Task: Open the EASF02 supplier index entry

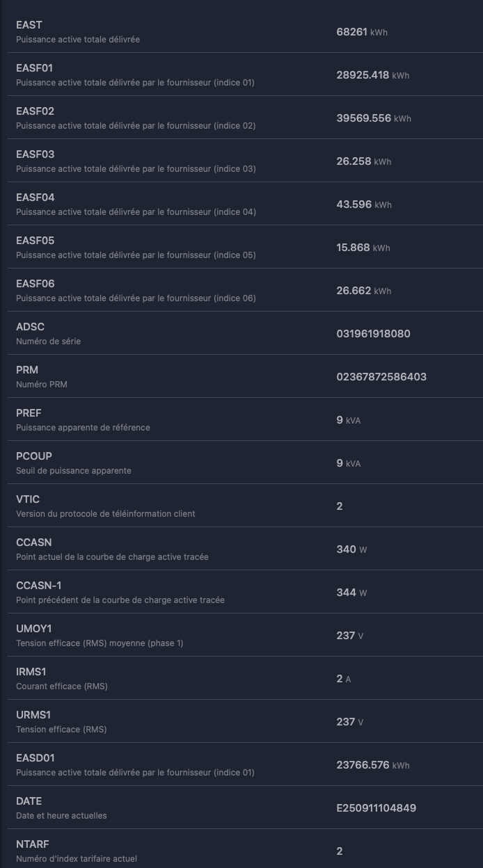Action: (x=241, y=118)
